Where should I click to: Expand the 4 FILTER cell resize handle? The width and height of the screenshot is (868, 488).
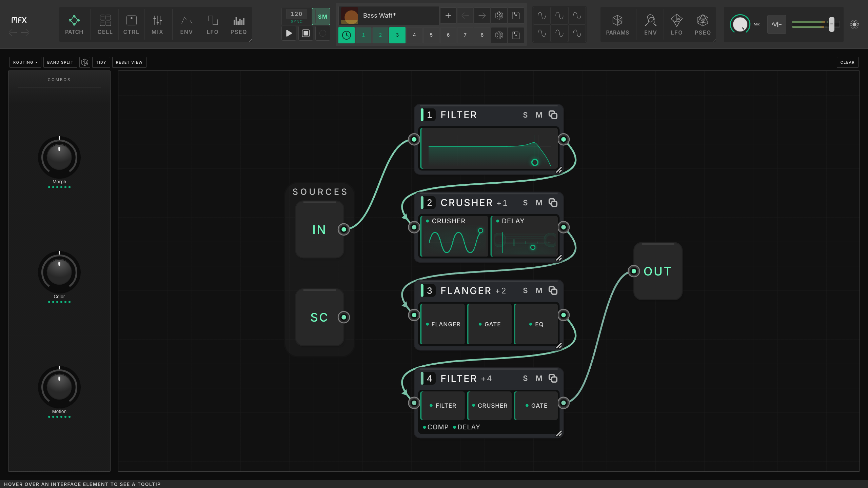coord(559,433)
